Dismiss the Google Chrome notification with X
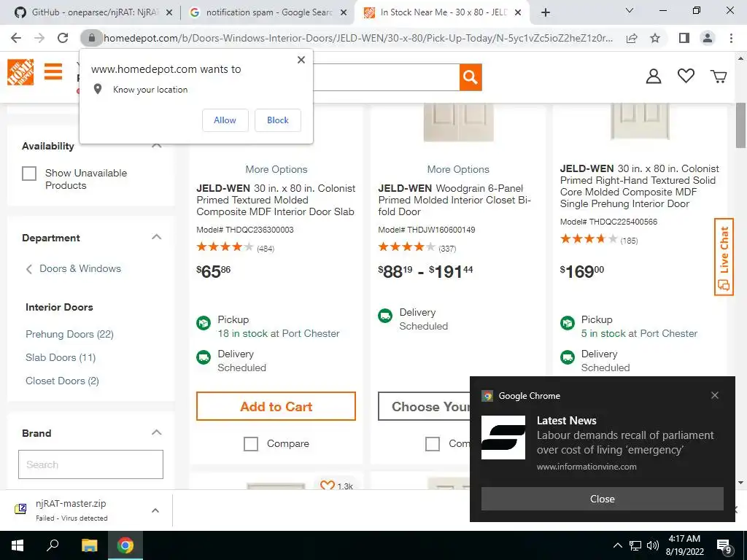Image resolution: width=747 pixels, height=560 pixels. (x=715, y=395)
